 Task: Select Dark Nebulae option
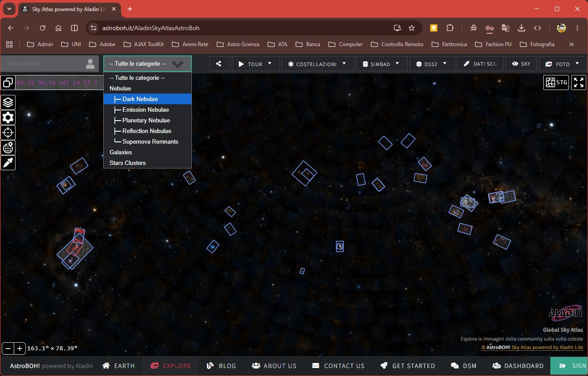[x=148, y=99]
